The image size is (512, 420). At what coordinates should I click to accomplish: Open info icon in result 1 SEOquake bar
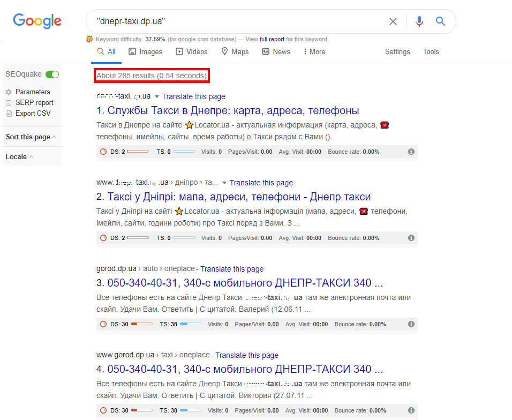(x=411, y=152)
